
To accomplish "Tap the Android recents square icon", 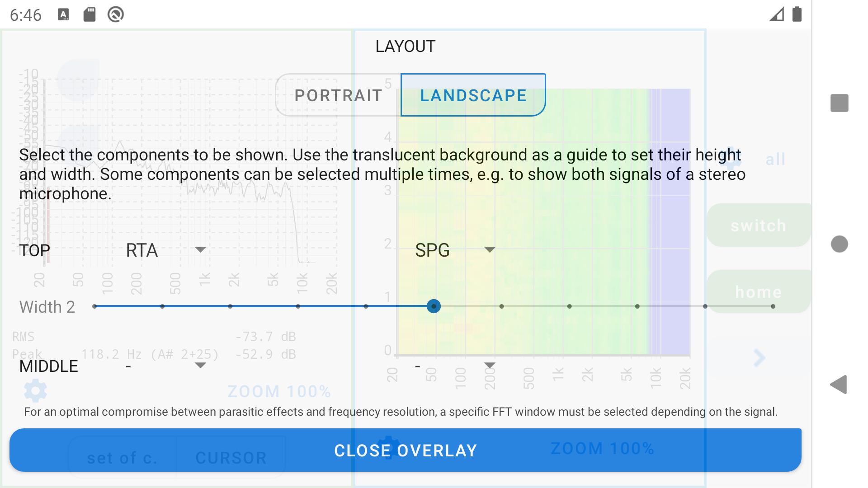I will tap(839, 103).
